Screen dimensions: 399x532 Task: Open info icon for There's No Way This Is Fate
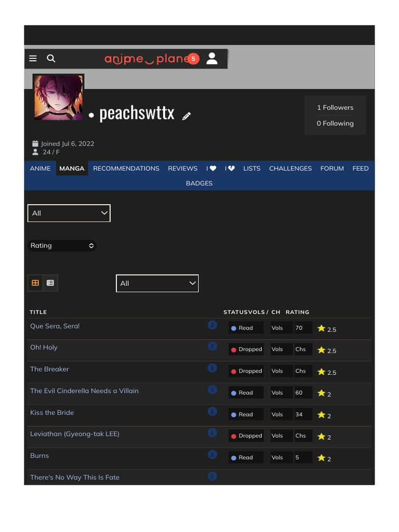tap(212, 476)
